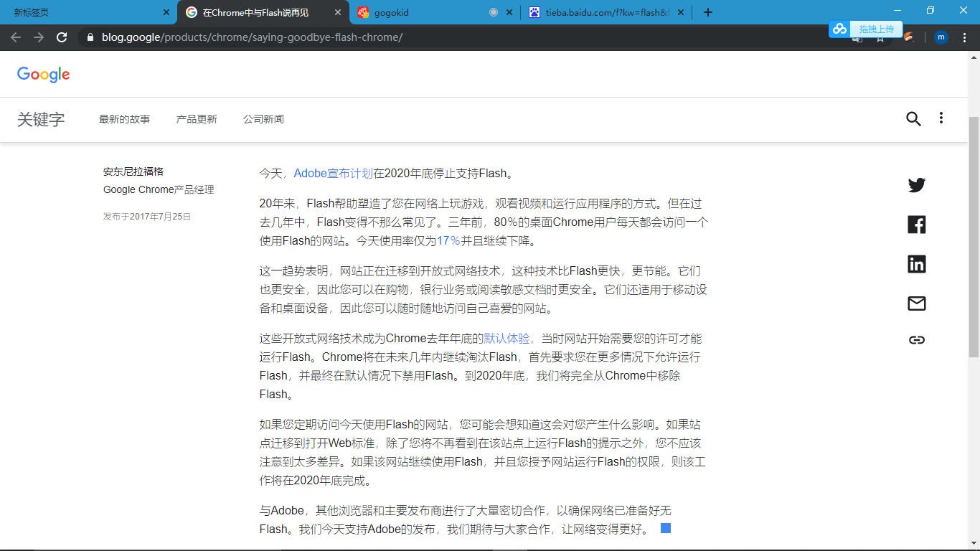Follow the Adobe宣布计划 link
980x551 pixels.
[x=334, y=173]
